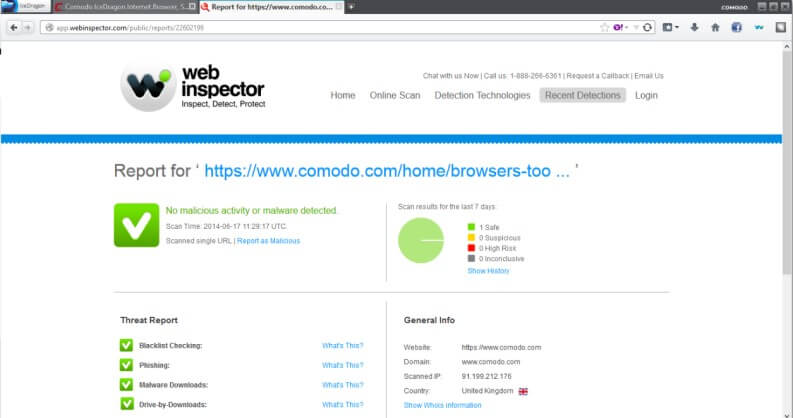This screenshot has height=418, width=793.
Task: Click the browser back arrow button
Action: click(13, 26)
